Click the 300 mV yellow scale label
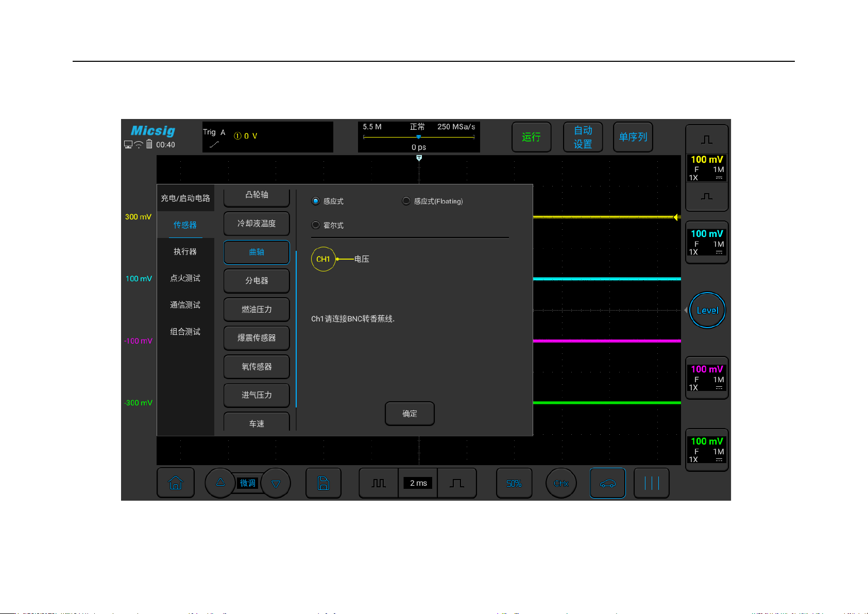This screenshot has width=868, height=614. 138,217
